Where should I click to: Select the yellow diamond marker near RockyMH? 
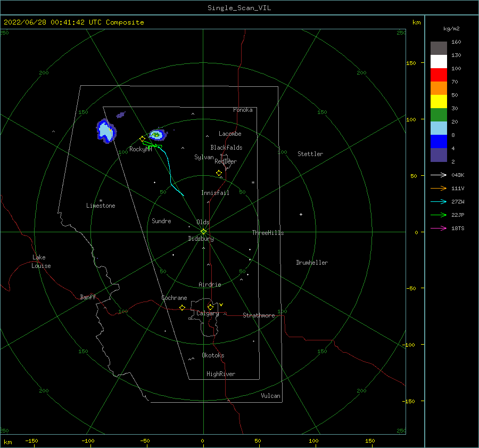pyautogui.click(x=142, y=139)
